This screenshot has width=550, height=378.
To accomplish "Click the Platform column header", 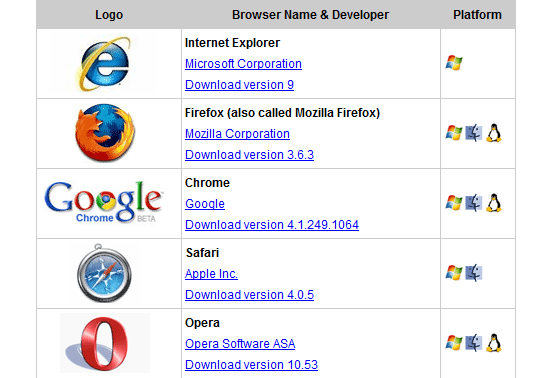I will coord(477,15).
